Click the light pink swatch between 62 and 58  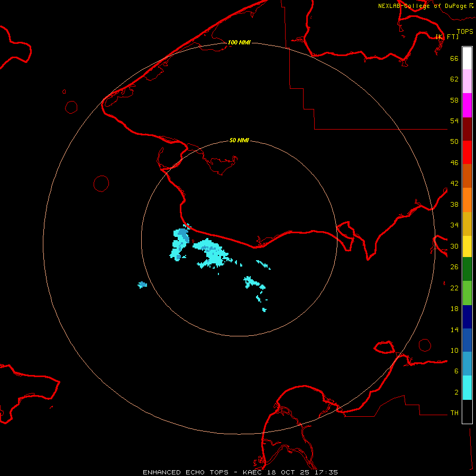tap(467, 81)
